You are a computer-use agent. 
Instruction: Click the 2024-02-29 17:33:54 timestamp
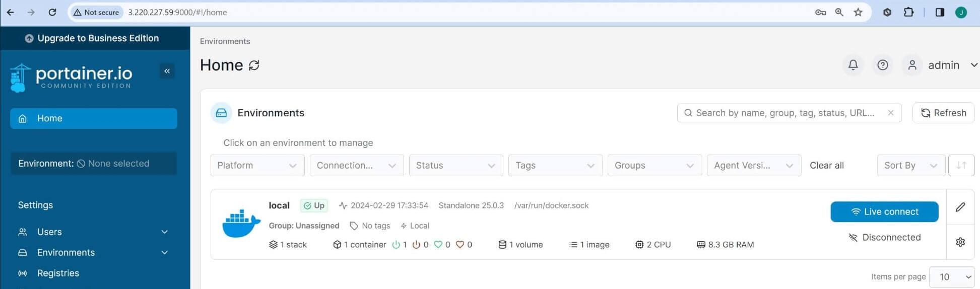click(x=389, y=205)
